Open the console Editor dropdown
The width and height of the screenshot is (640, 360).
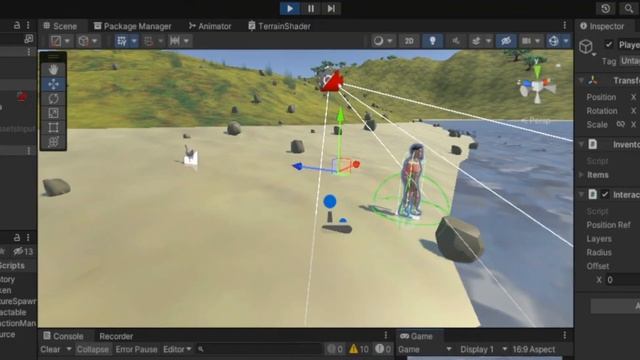tap(177, 349)
